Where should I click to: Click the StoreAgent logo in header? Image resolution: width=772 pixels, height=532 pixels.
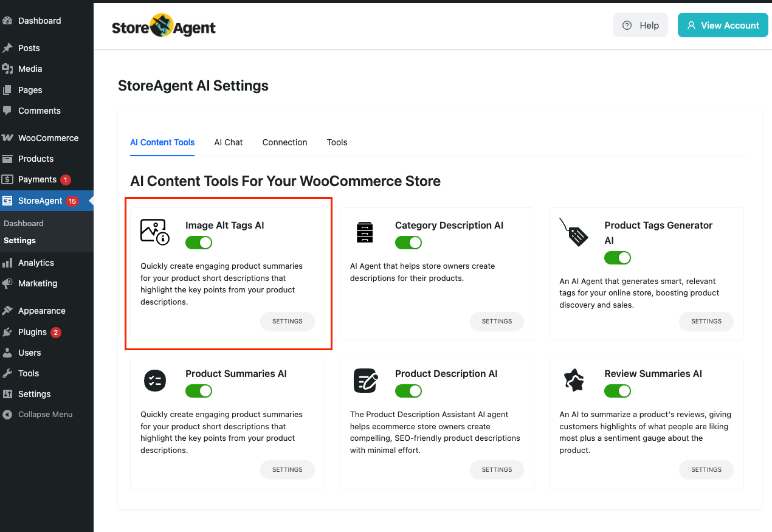tap(164, 26)
